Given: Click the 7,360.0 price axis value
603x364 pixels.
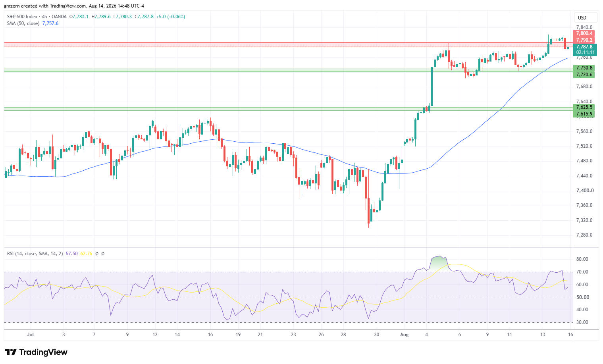Looking at the screenshot, I should [584, 205].
